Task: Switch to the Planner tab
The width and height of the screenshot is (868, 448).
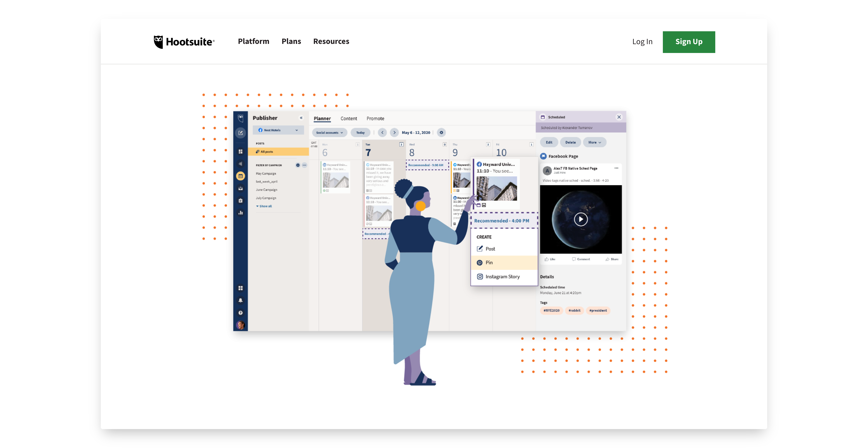Action: (322, 118)
